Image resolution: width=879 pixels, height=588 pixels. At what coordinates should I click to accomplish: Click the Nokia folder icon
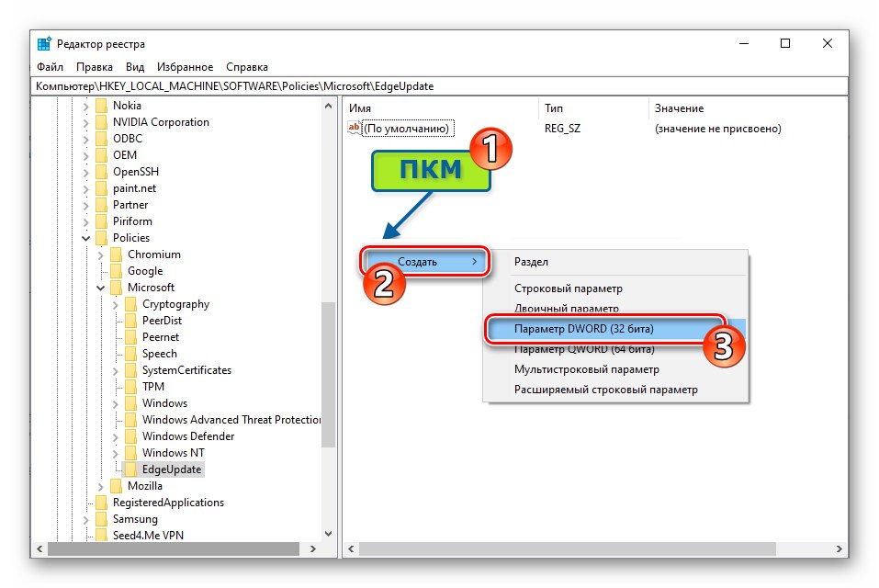tap(101, 106)
